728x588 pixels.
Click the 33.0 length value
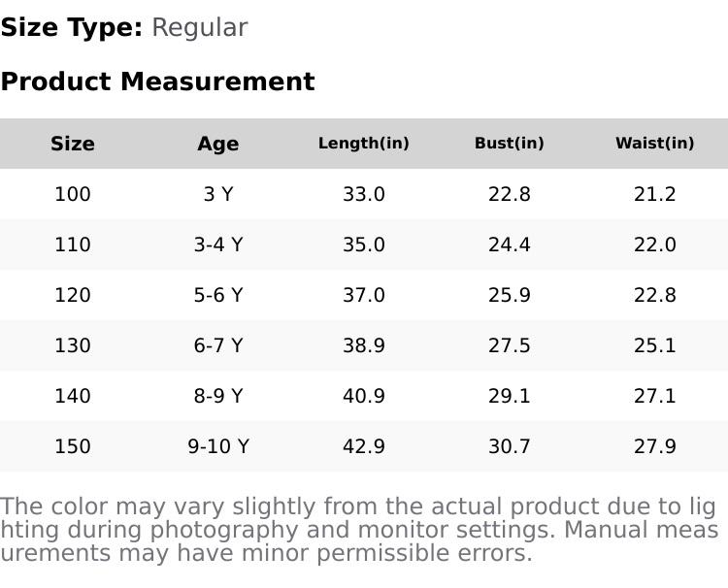coord(364,194)
